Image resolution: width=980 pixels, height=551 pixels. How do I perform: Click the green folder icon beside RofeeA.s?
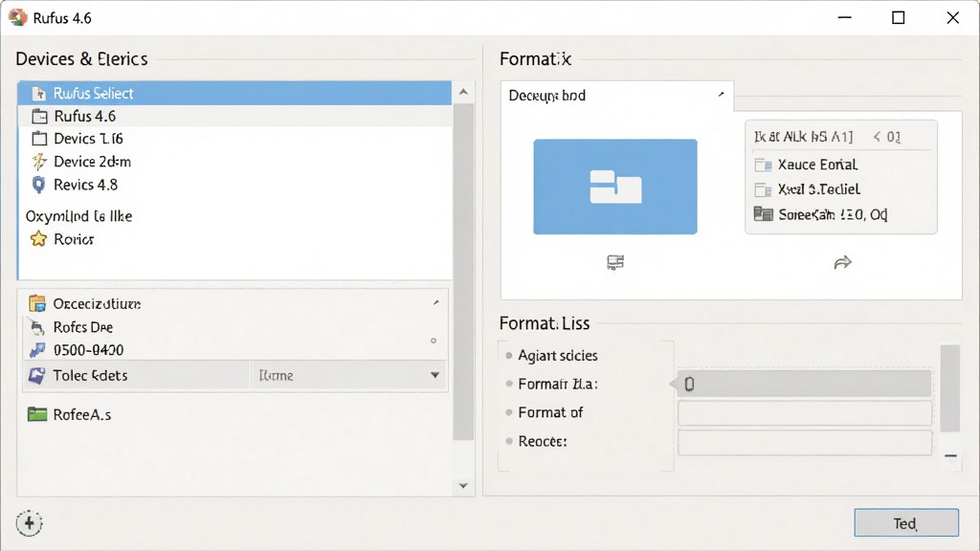tap(37, 414)
